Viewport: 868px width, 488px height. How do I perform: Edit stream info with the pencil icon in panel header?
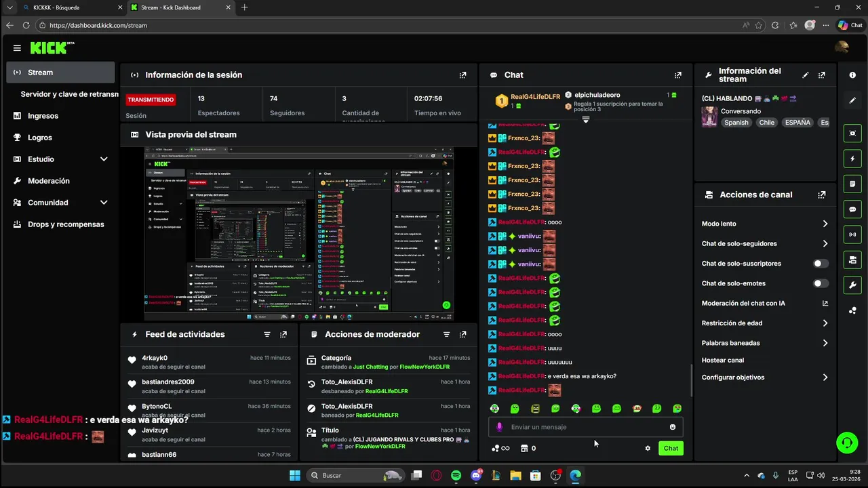tap(806, 75)
